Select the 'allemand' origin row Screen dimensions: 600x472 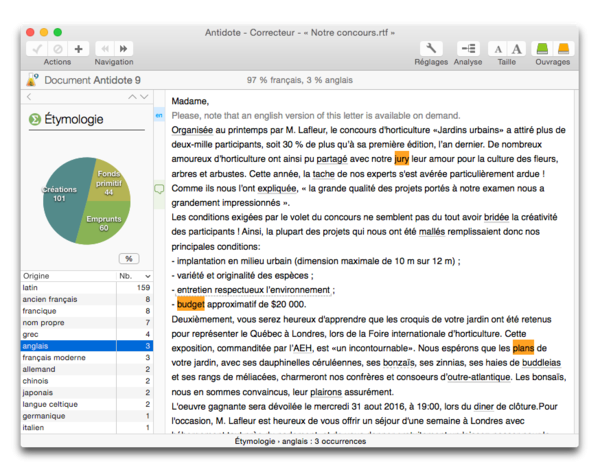coord(87,369)
